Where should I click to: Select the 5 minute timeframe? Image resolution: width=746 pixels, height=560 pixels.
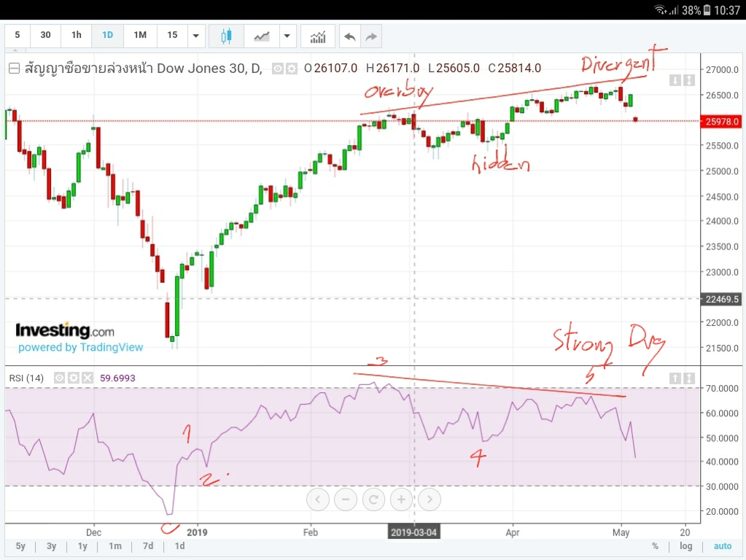(17, 36)
